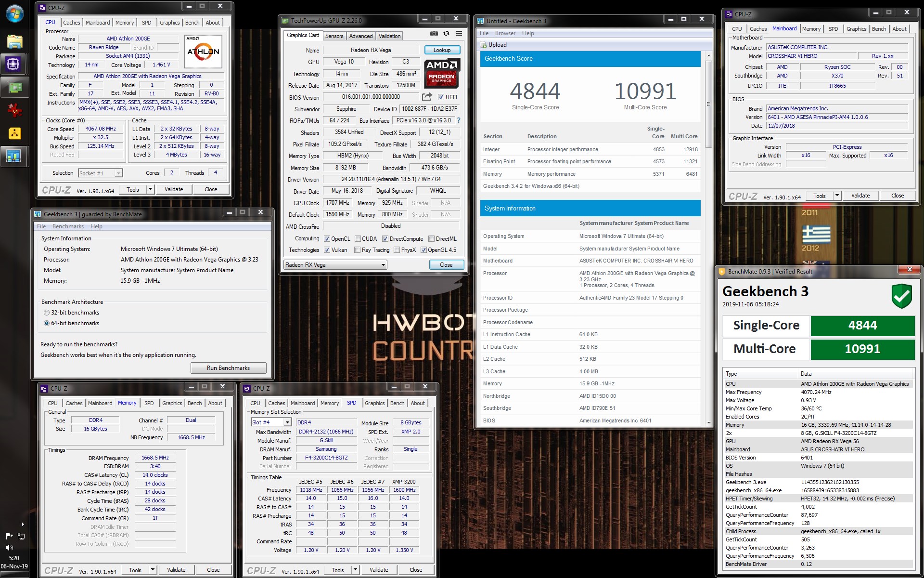924x578 pixels.
Task: Open Graphics tab in the Memory CPU-Z window
Action: pos(172,403)
